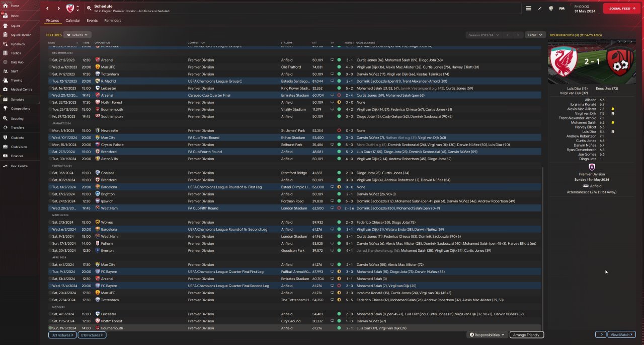This screenshot has width=644, height=345.
Task: Open the Training sidebar icon
Action: 5,80
